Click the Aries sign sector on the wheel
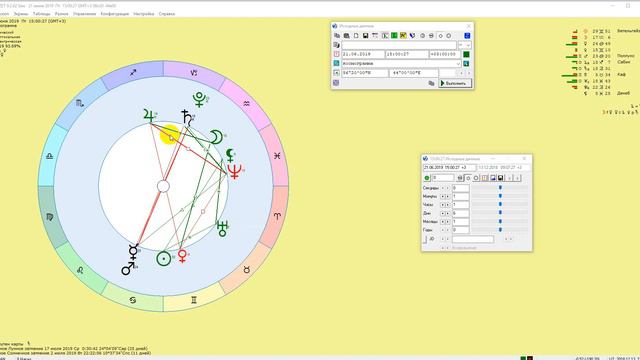 [x=278, y=216]
